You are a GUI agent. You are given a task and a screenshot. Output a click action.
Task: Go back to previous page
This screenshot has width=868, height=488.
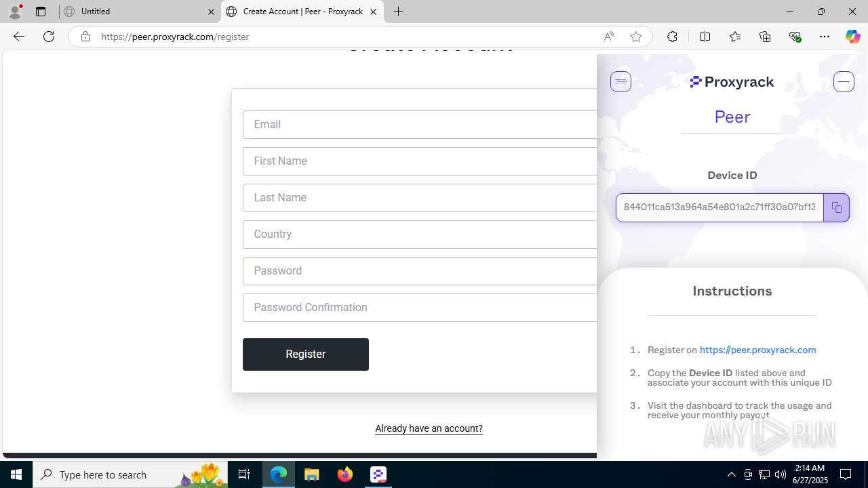pyautogui.click(x=19, y=37)
